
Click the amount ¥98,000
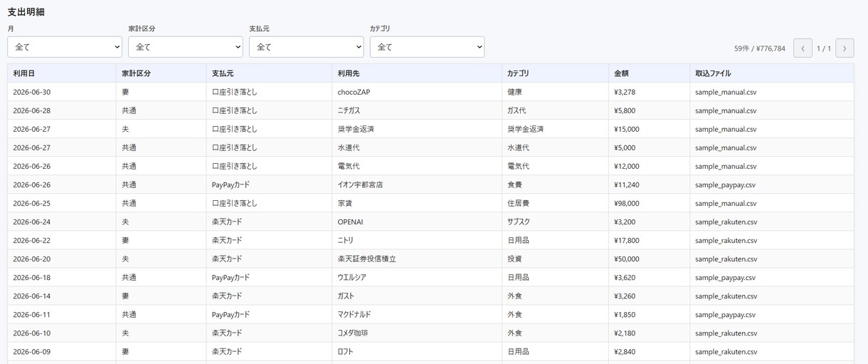pos(627,203)
